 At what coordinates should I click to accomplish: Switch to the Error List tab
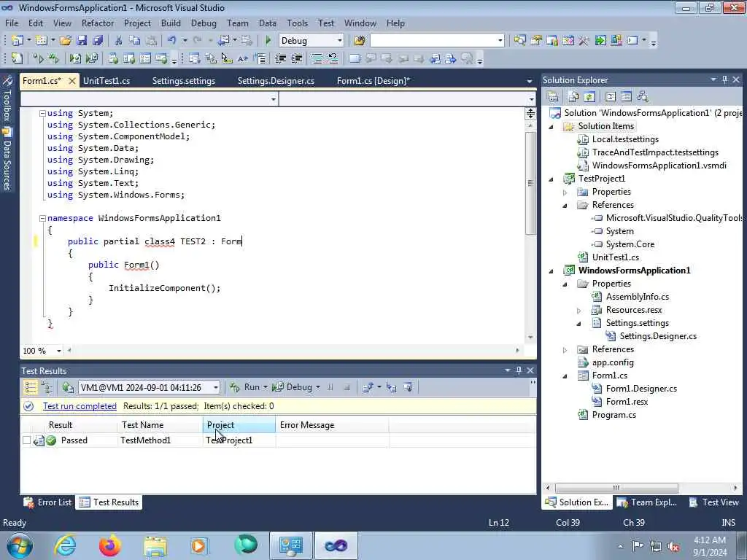click(x=47, y=502)
